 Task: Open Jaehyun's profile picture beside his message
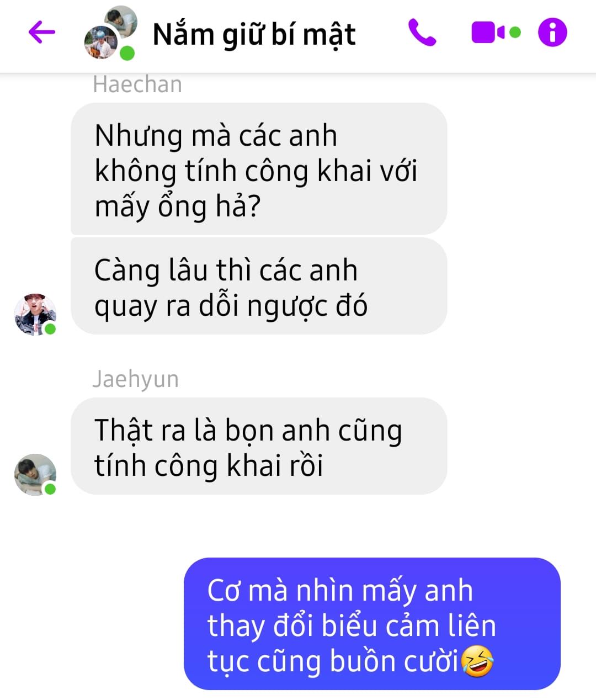[35, 475]
